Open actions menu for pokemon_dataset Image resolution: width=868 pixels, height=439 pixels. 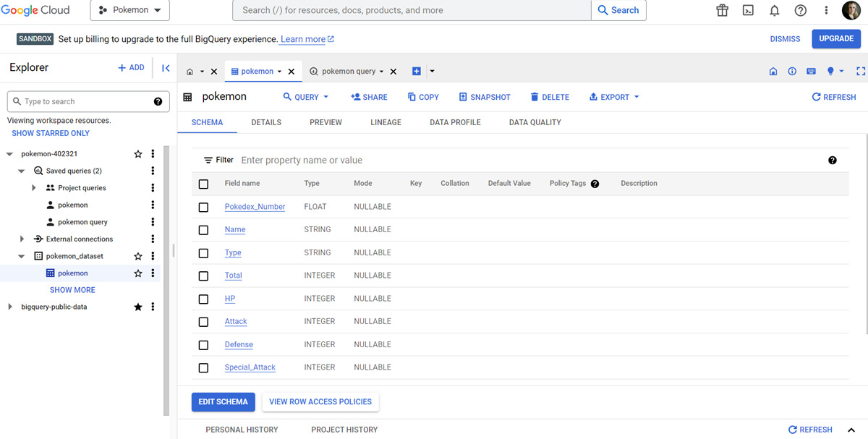[153, 256]
